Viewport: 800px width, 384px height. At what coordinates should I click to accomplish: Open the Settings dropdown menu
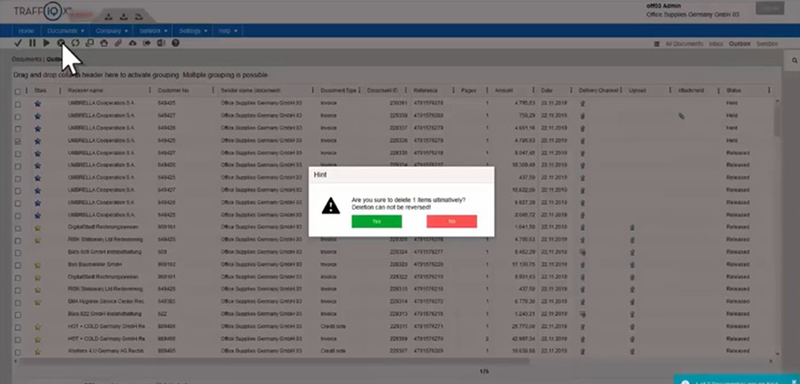[193, 31]
